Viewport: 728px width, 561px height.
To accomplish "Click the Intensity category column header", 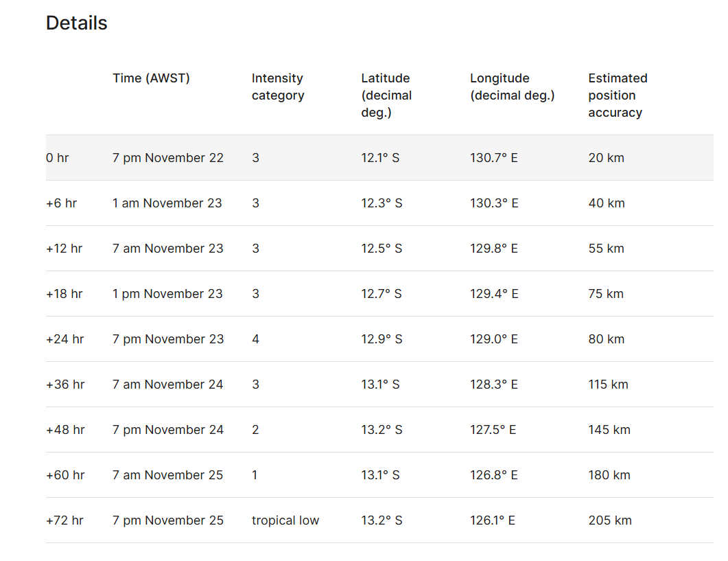I will 277,87.
